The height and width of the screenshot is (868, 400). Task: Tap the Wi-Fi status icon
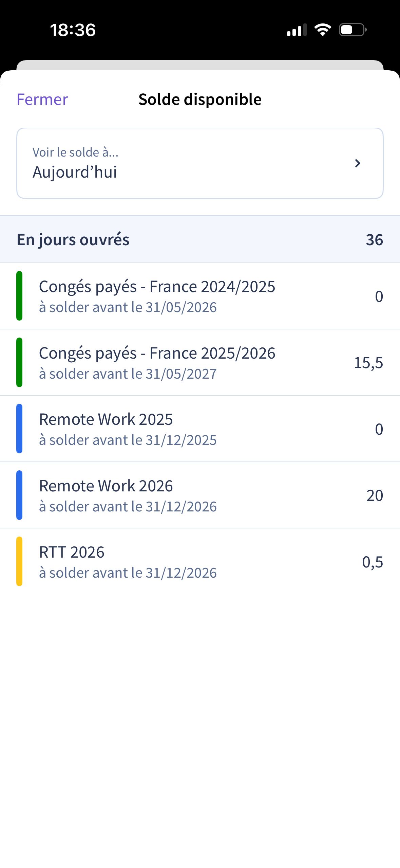coord(323,30)
